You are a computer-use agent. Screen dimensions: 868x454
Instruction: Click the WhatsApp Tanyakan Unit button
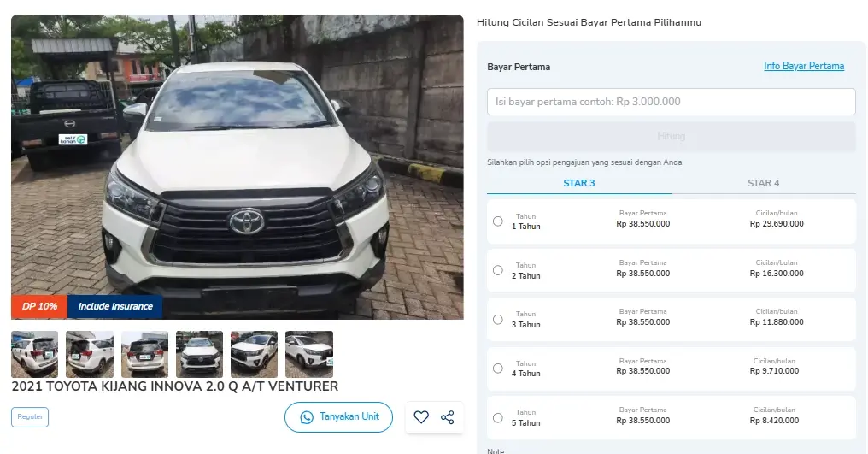[x=338, y=417]
